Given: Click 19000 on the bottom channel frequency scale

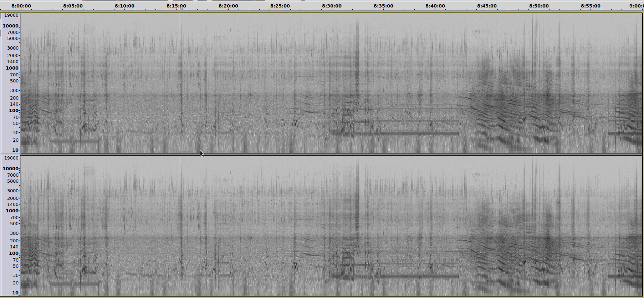Looking at the screenshot, I should [11, 158].
